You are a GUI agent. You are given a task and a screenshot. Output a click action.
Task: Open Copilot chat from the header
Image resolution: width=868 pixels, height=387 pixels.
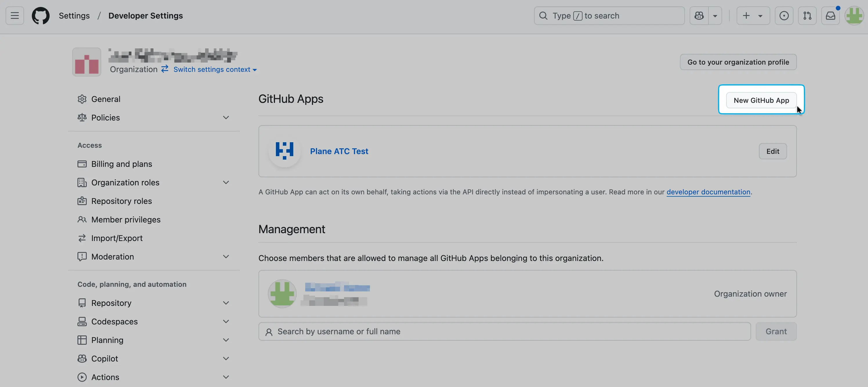pyautogui.click(x=699, y=15)
